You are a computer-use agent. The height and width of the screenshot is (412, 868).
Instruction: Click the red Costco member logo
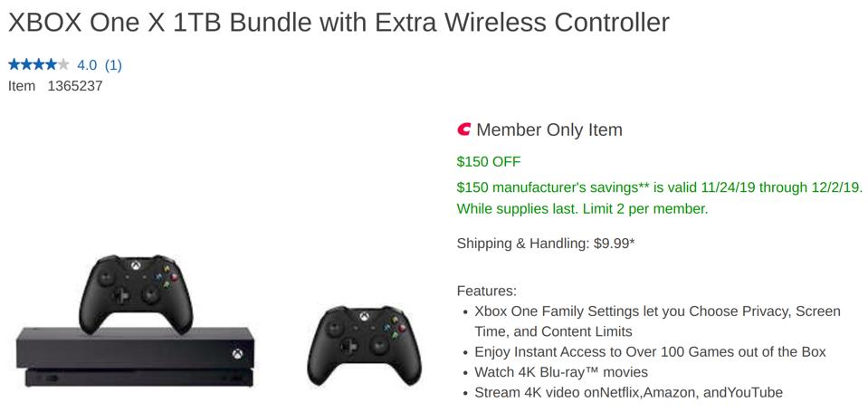pyautogui.click(x=464, y=130)
